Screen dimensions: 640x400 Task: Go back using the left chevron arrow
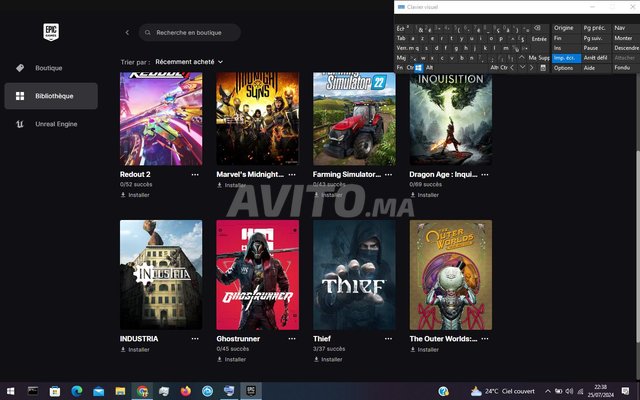tap(127, 33)
